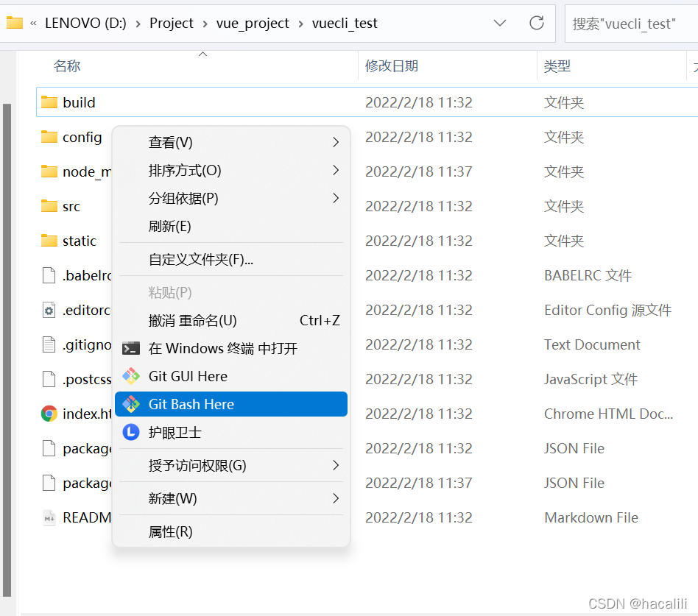Sort by the 名称 column header

(x=67, y=66)
